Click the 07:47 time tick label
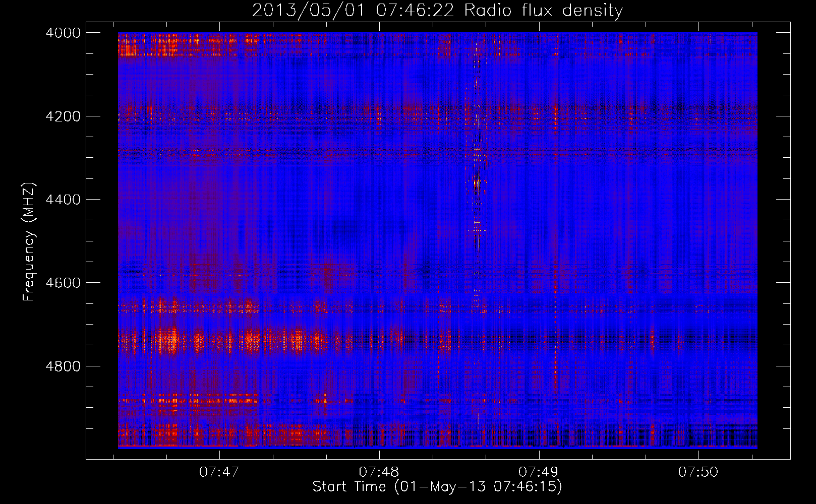Image resolution: width=816 pixels, height=504 pixels. pos(219,472)
